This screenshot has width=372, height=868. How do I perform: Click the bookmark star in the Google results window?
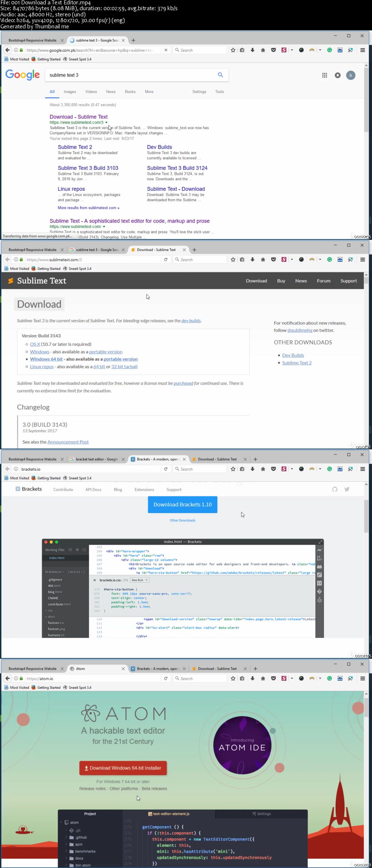click(233, 50)
